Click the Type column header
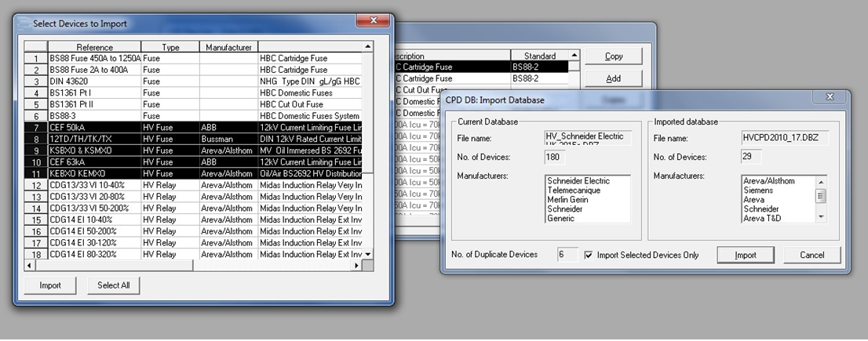Image resolution: width=868 pixels, height=341 pixels. (170, 47)
